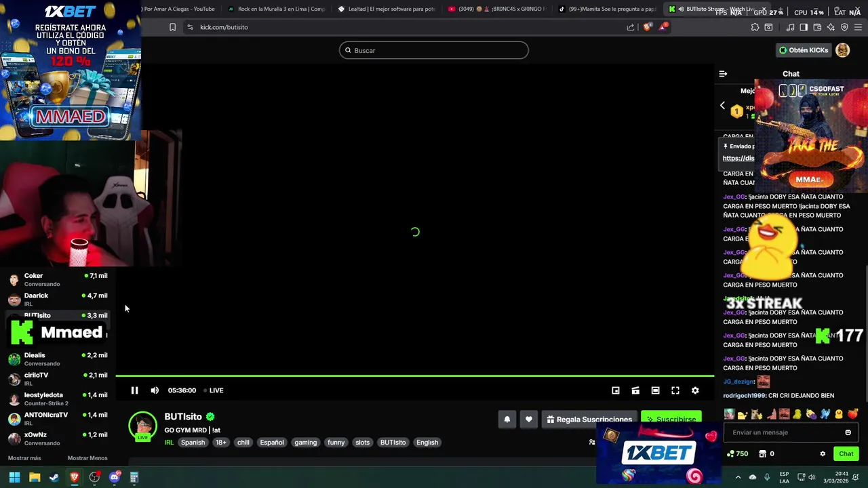Open picture-in-picture mini player icon
The image size is (868, 488).
[x=616, y=390]
